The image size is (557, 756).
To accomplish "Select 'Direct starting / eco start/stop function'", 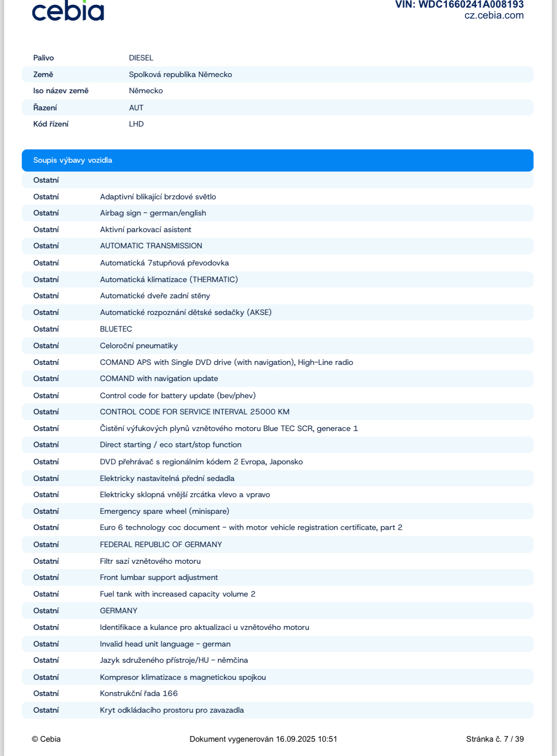I will point(170,445).
